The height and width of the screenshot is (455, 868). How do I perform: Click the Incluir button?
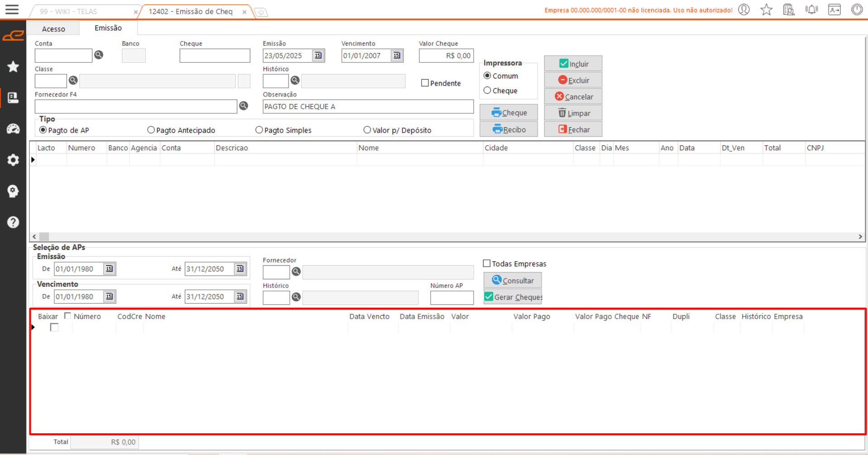pos(573,64)
